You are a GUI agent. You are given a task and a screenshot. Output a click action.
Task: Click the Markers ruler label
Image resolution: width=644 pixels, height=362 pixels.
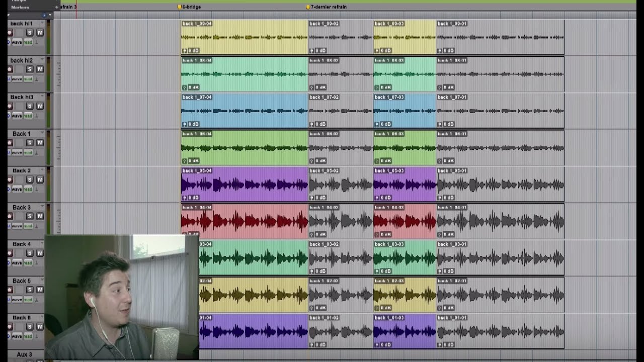pos(20,7)
